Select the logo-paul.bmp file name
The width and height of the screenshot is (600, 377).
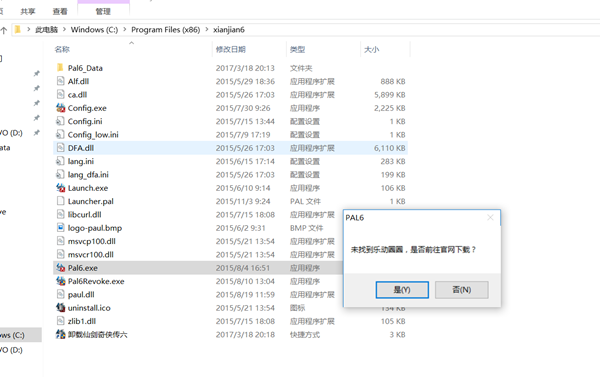coord(95,228)
